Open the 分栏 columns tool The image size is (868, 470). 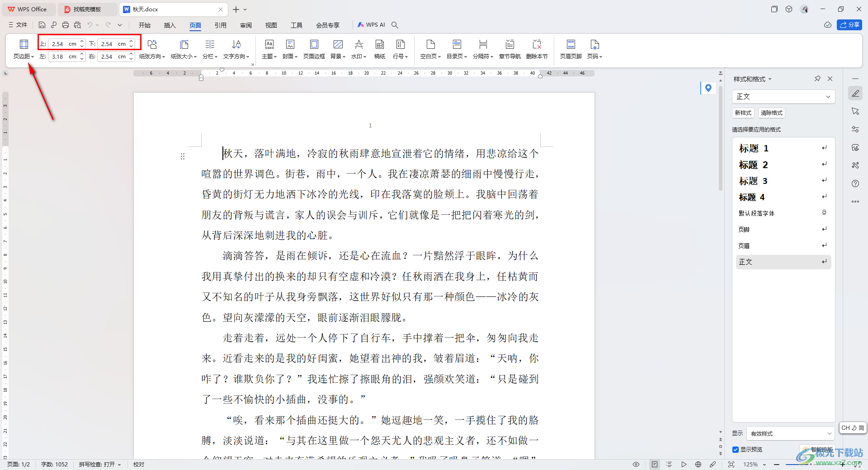click(x=210, y=50)
